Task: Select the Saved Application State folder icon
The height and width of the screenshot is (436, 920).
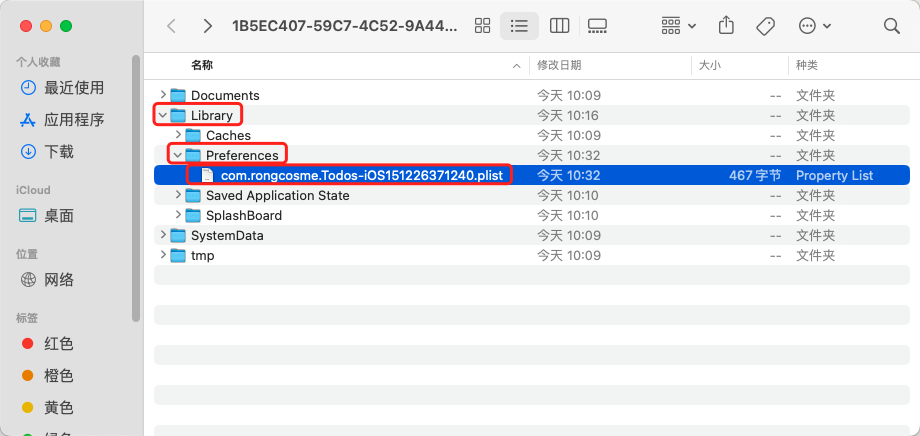Action: click(x=193, y=195)
